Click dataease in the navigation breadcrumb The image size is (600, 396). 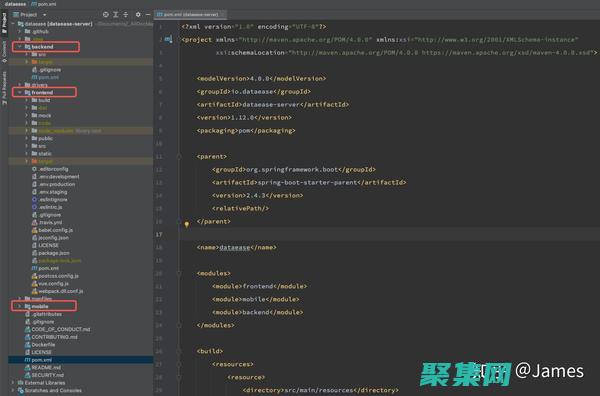tap(15, 4)
